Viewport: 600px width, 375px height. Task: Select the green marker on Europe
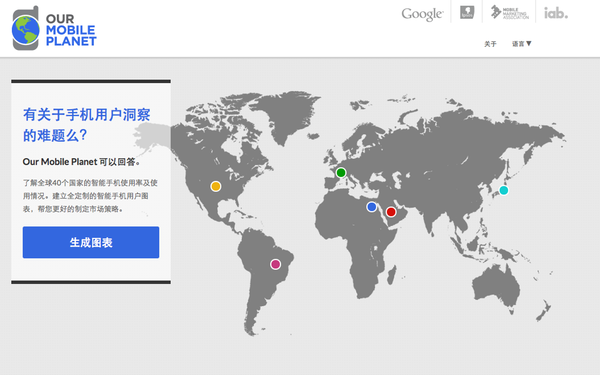(341, 173)
